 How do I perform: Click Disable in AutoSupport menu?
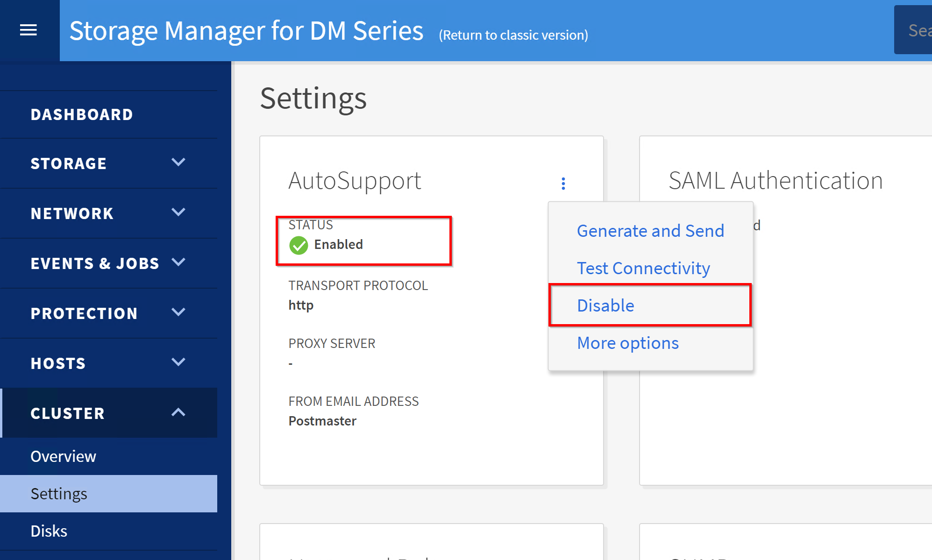pos(605,305)
